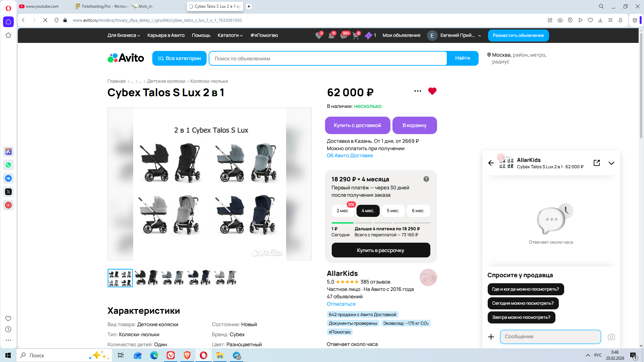Open notifications bell icon

[x=331, y=36]
